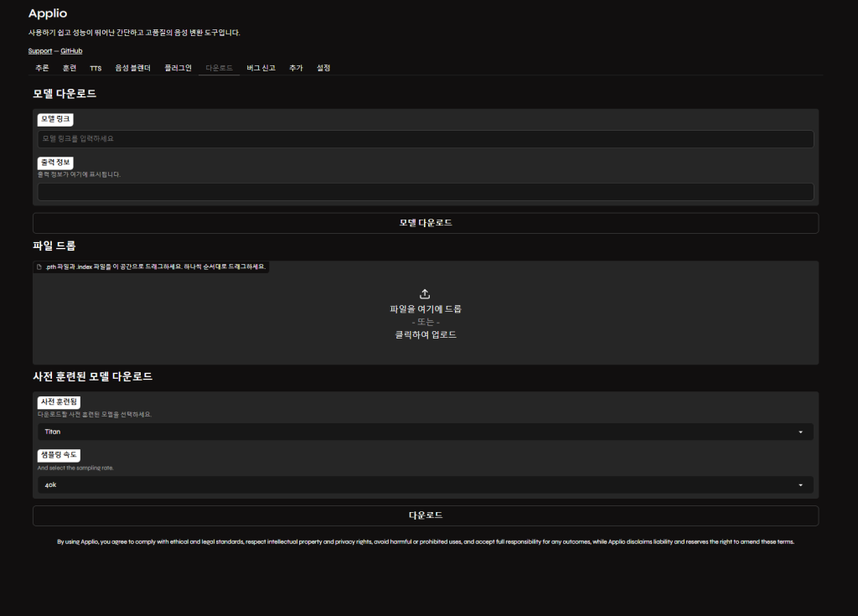Click the file icon beside the .pth label
The image size is (858, 616).
coord(39,267)
